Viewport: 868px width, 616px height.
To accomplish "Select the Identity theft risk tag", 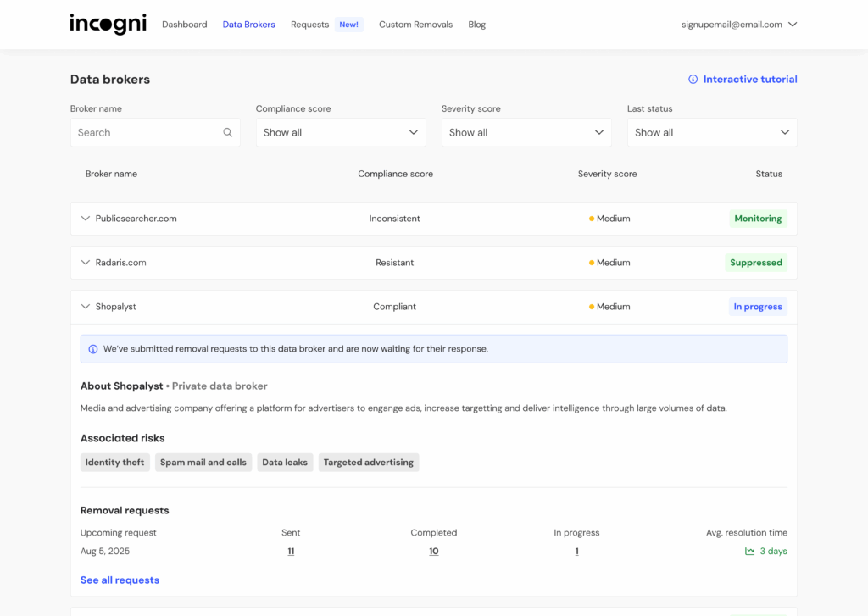I will (x=114, y=462).
